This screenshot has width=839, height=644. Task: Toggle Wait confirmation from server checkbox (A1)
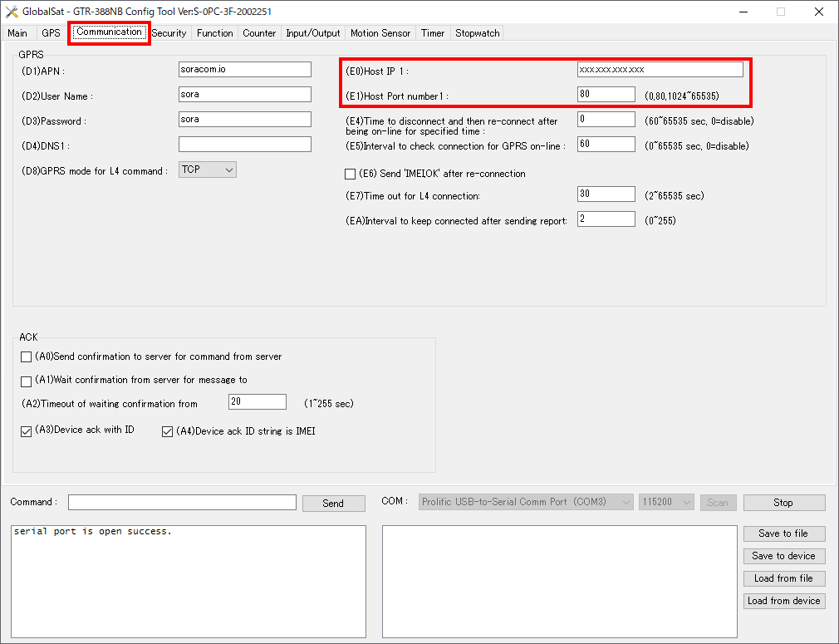click(26, 381)
